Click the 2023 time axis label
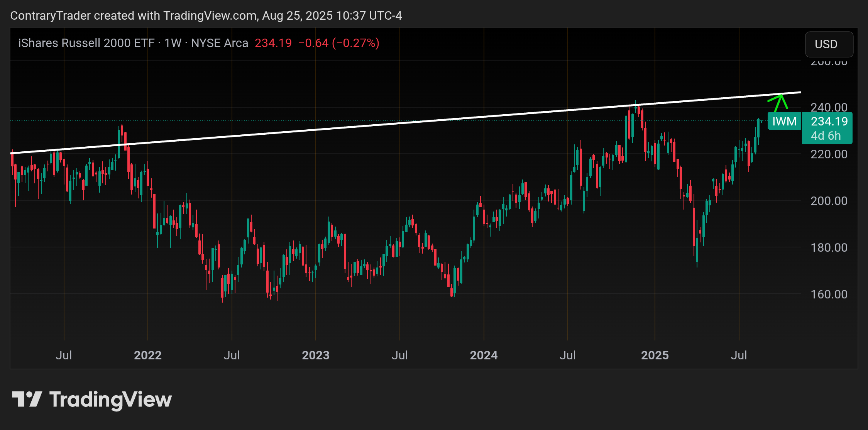Screen dimensions: 868x430 pyautogui.click(x=316, y=355)
